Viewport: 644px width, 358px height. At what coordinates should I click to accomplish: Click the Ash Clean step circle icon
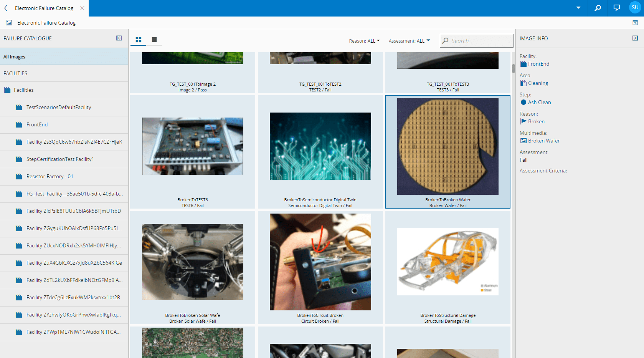(x=523, y=102)
